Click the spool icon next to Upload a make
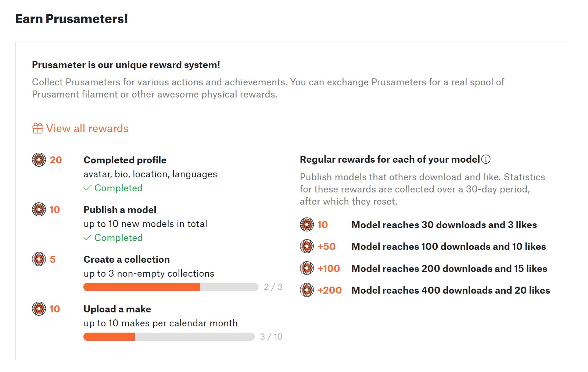This screenshot has width=588, height=372. 39,309
